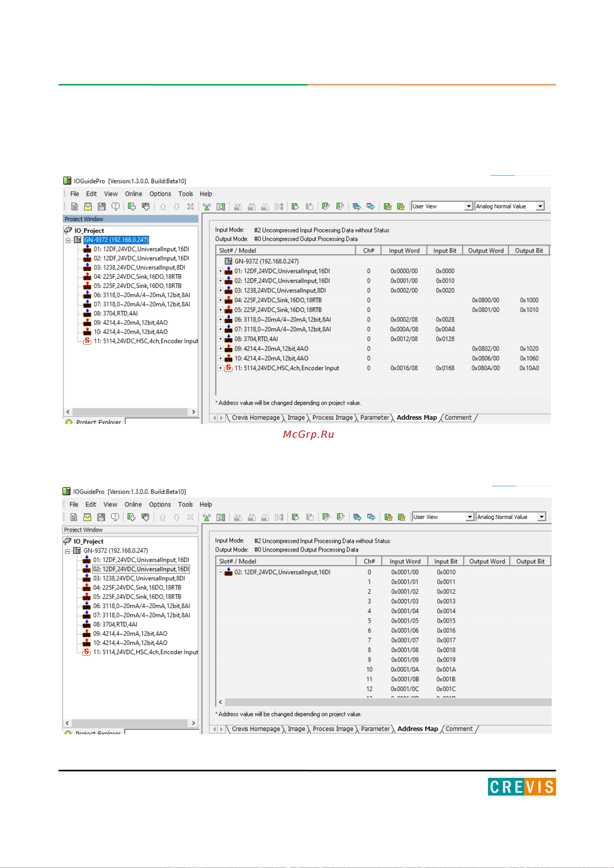614x868 pixels.
Task: Click left arrow of lower Address Map horizontal scrollbar
Action: click(x=220, y=702)
